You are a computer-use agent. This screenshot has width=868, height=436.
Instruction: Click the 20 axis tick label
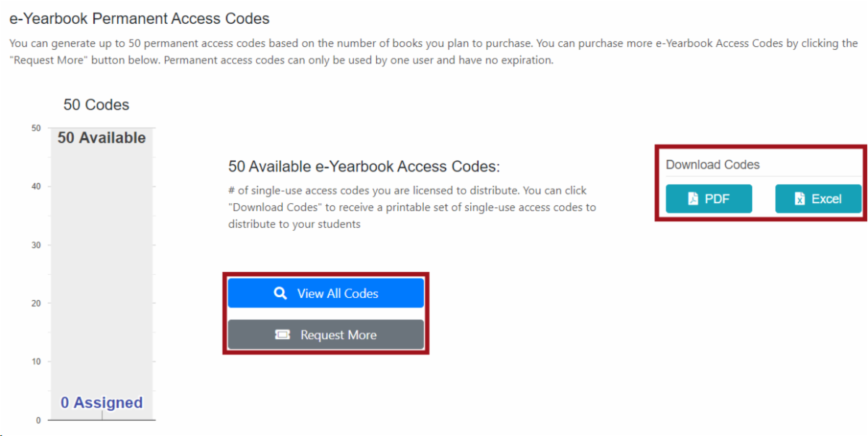[36, 304]
